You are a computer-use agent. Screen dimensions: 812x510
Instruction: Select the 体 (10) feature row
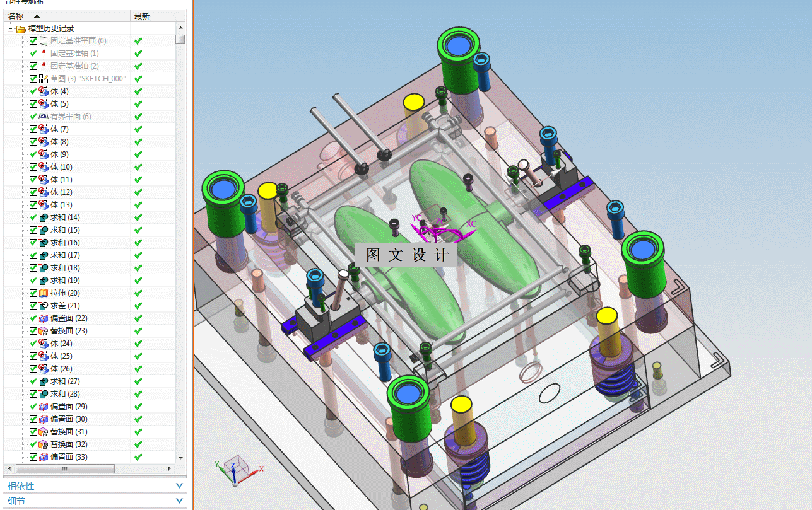(89, 167)
